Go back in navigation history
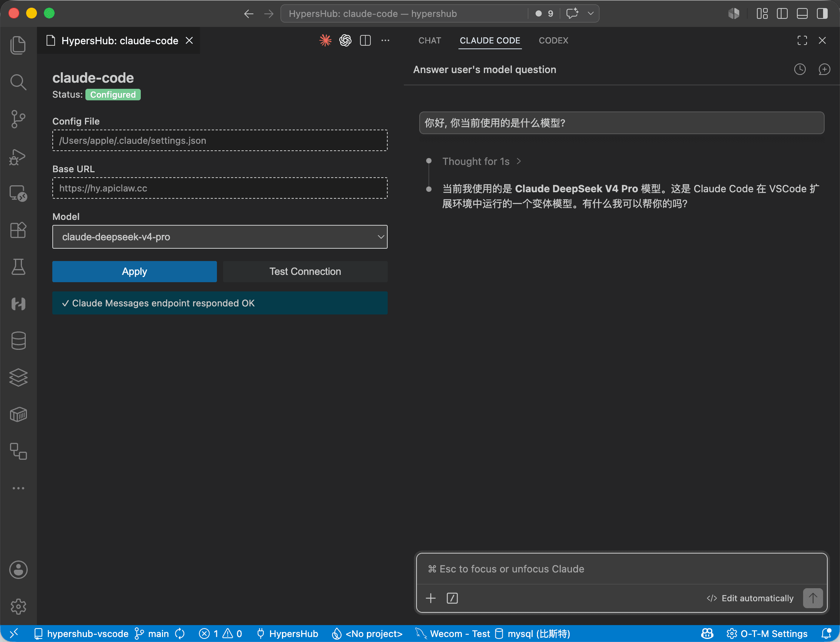Screen dimensions: 840x642 point(249,14)
